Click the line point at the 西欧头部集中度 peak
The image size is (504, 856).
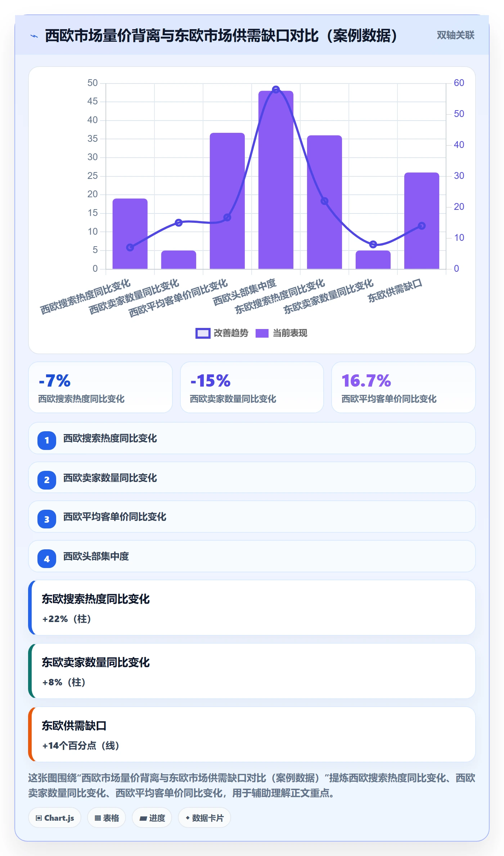(276, 89)
